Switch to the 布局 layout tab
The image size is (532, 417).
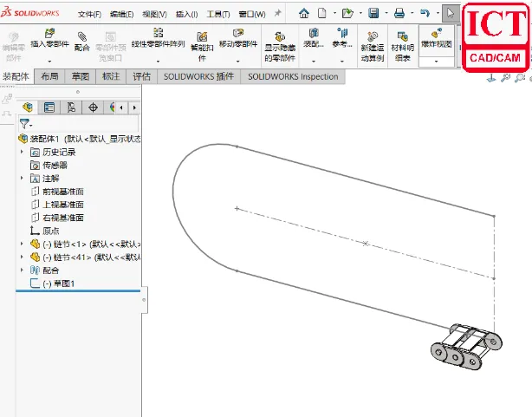pyautogui.click(x=50, y=76)
